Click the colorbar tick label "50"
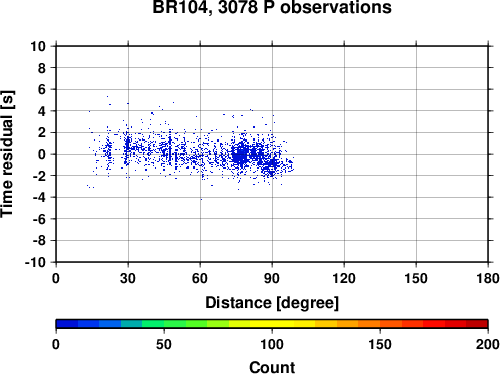 tap(164, 344)
